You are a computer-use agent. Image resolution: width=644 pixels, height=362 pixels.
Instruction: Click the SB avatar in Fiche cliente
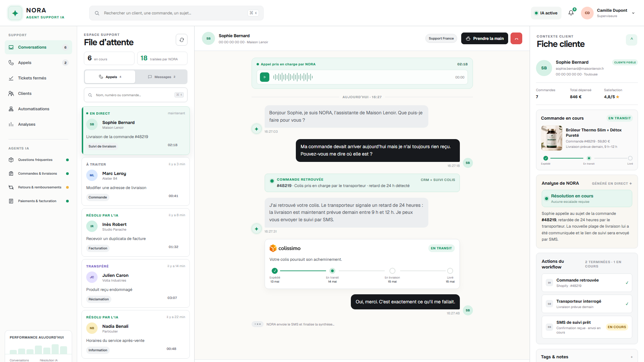coord(544,68)
